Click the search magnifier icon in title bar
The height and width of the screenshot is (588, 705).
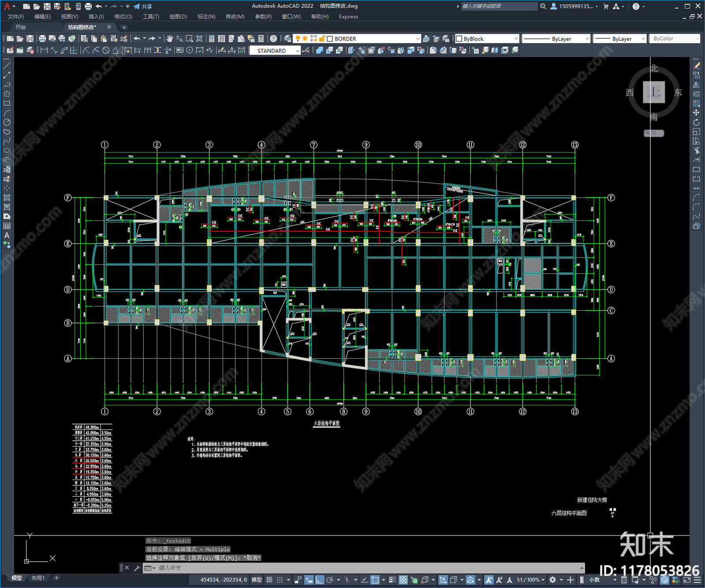point(543,6)
